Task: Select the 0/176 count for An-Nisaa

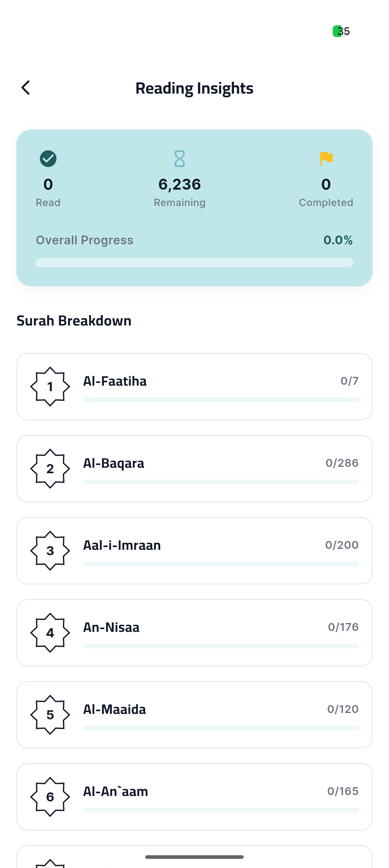Action: (343, 626)
